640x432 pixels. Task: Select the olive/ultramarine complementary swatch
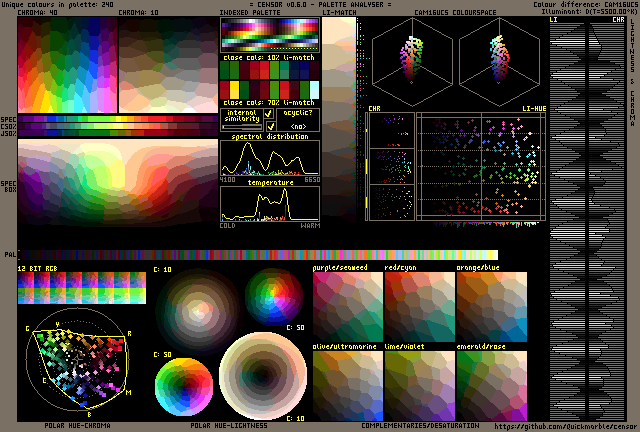pyautogui.click(x=346, y=385)
